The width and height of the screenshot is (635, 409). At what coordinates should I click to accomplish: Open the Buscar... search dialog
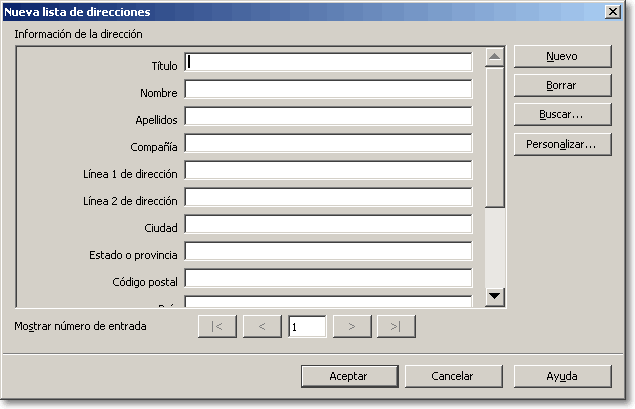[x=563, y=115]
